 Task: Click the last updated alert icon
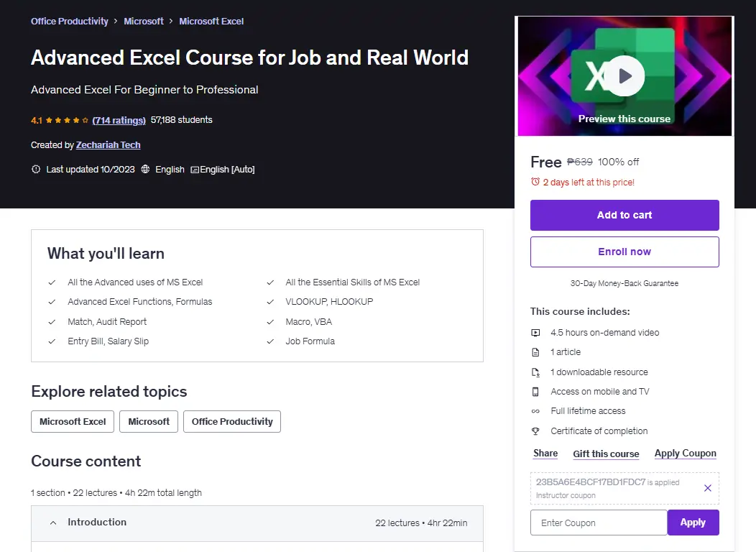[x=36, y=169]
